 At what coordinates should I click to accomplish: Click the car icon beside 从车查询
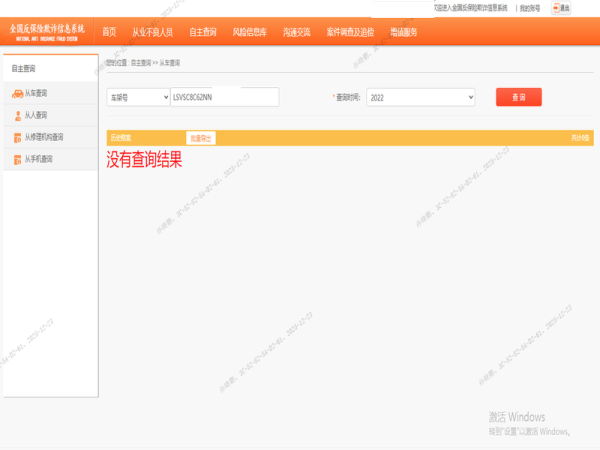coord(17,93)
